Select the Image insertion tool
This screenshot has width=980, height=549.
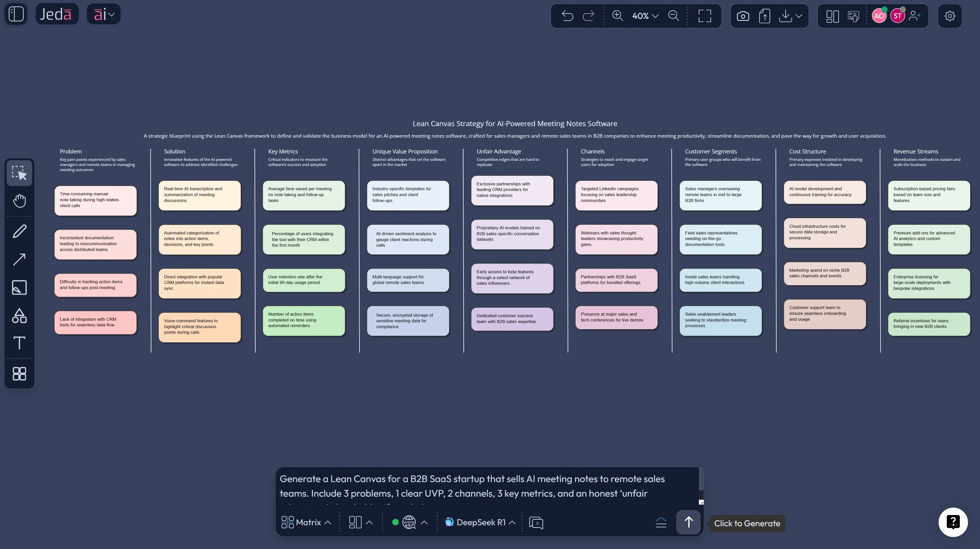coord(19,288)
